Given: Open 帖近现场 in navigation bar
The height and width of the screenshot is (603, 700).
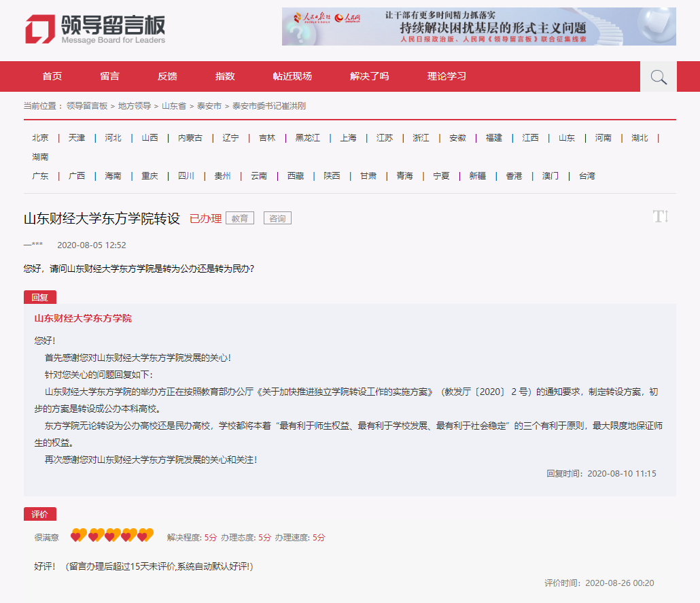Looking at the screenshot, I should click(x=292, y=76).
